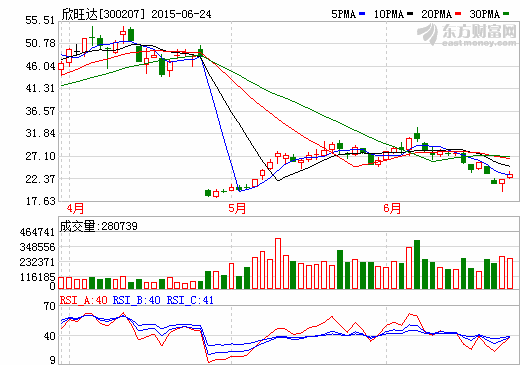520x365 pixels.
Task: Click the 50.78 price axis label
Action: pyautogui.click(x=40, y=43)
